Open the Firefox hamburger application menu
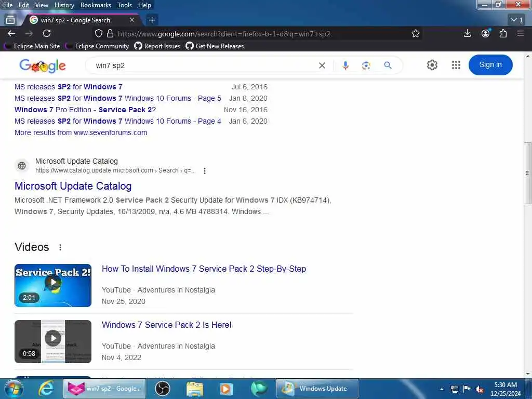This screenshot has width=532, height=399. pos(521,33)
